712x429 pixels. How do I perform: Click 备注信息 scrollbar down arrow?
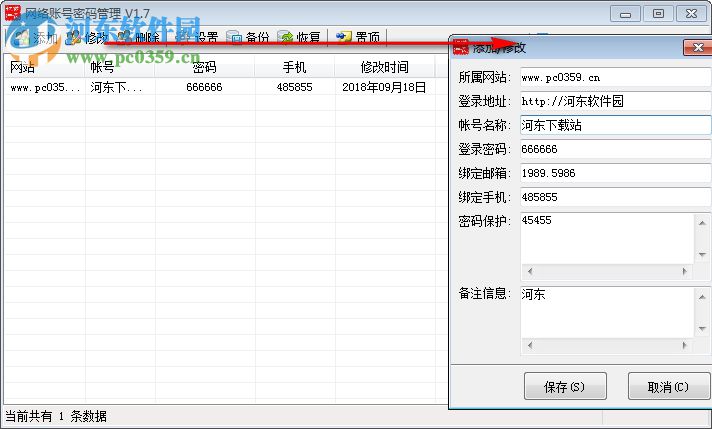[702, 328]
